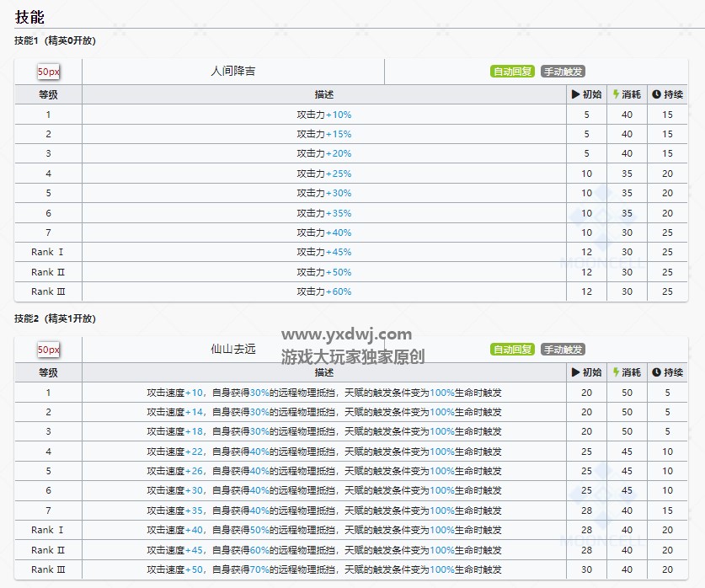
Task: Click the 技能1（精英0开放） subheading
Action: click(55, 41)
